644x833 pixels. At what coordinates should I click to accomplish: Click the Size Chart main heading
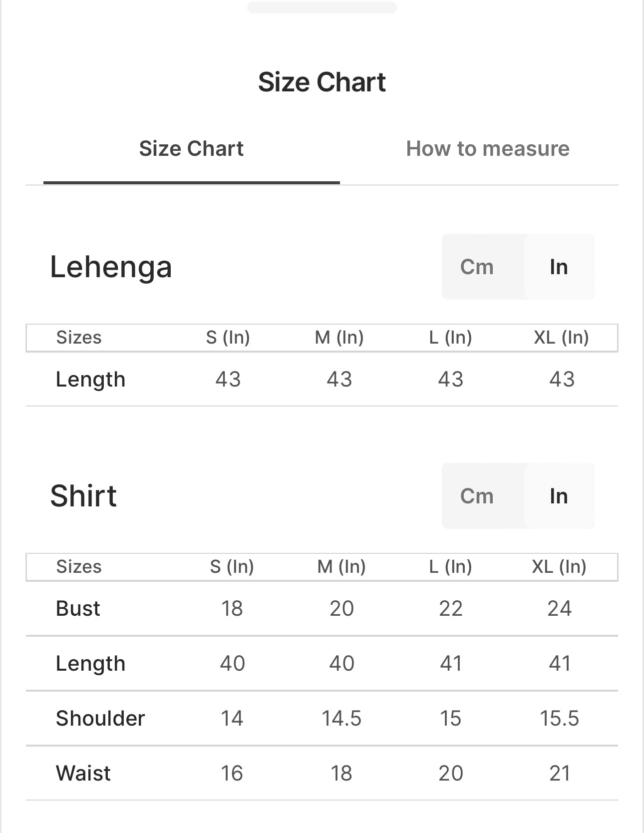[322, 82]
